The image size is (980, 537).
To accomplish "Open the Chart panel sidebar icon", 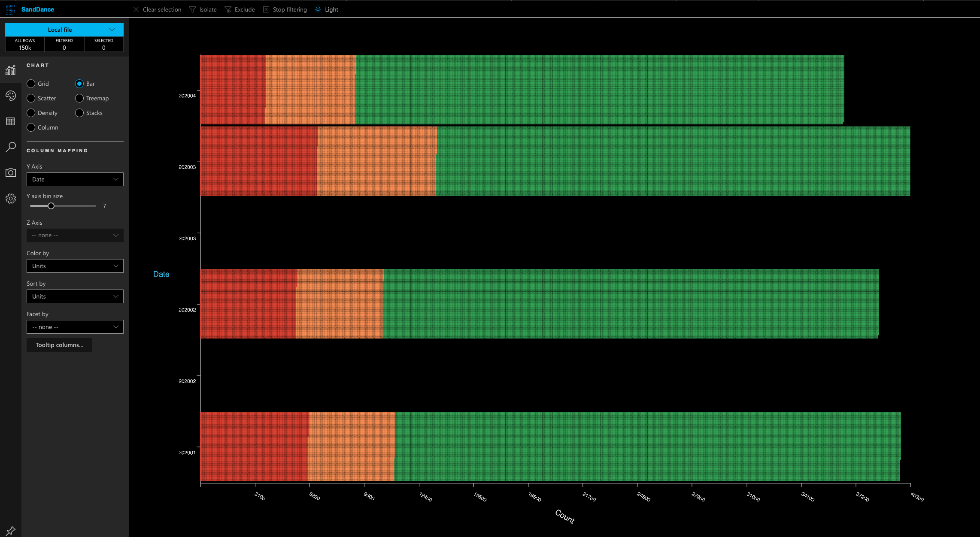I will [10, 70].
